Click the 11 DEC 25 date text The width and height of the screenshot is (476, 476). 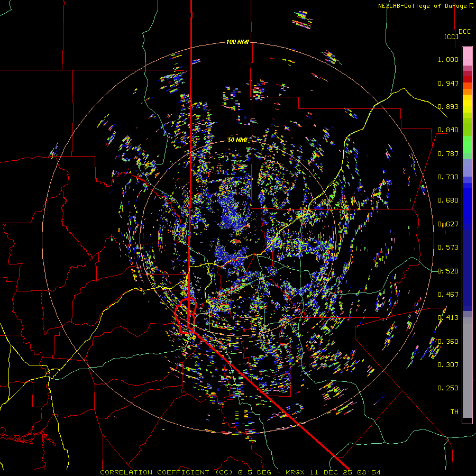(x=332, y=472)
